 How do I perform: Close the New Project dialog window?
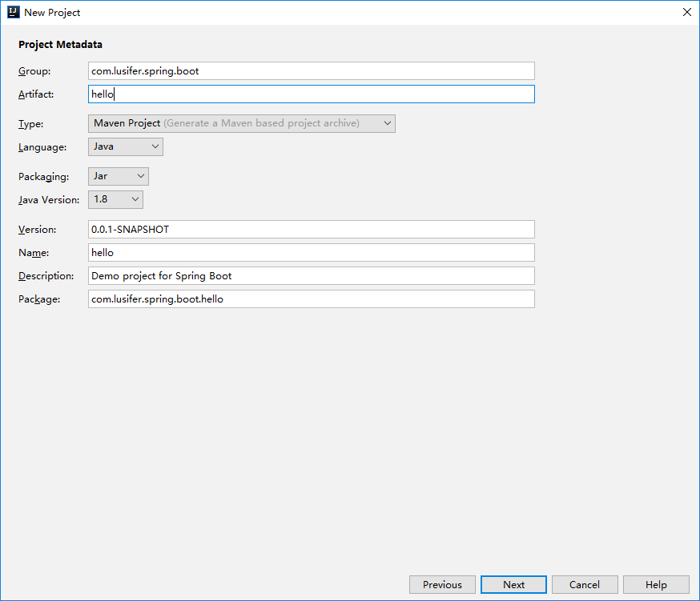[686, 12]
